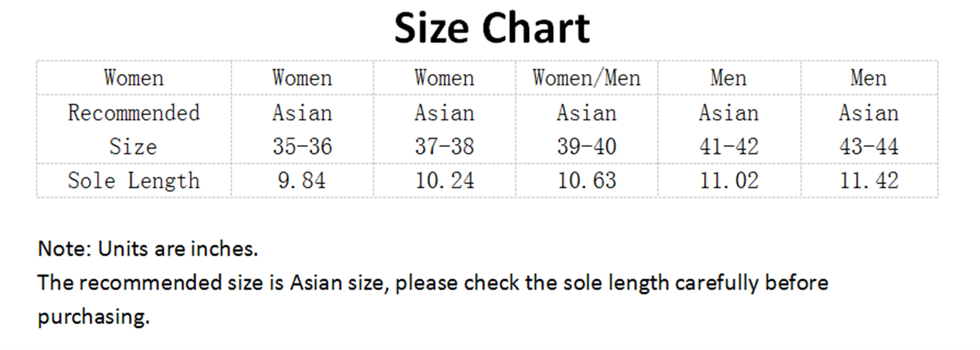
Task: Click the "Recommended" row label
Action: tap(134, 113)
